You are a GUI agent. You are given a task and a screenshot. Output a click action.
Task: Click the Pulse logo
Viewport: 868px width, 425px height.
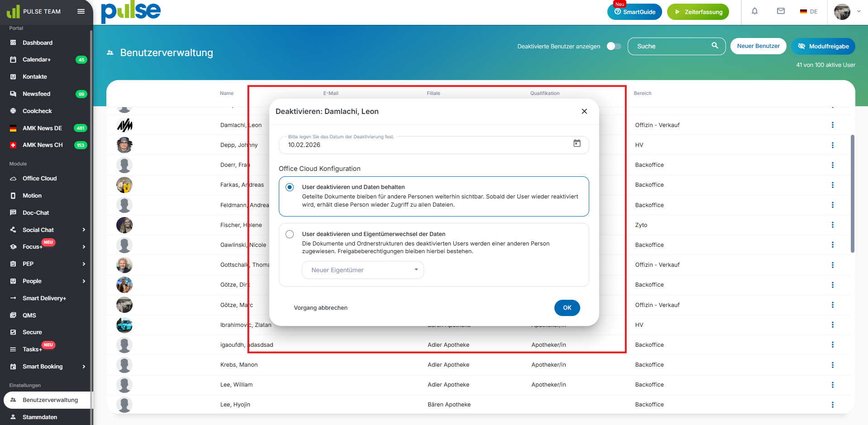click(131, 12)
